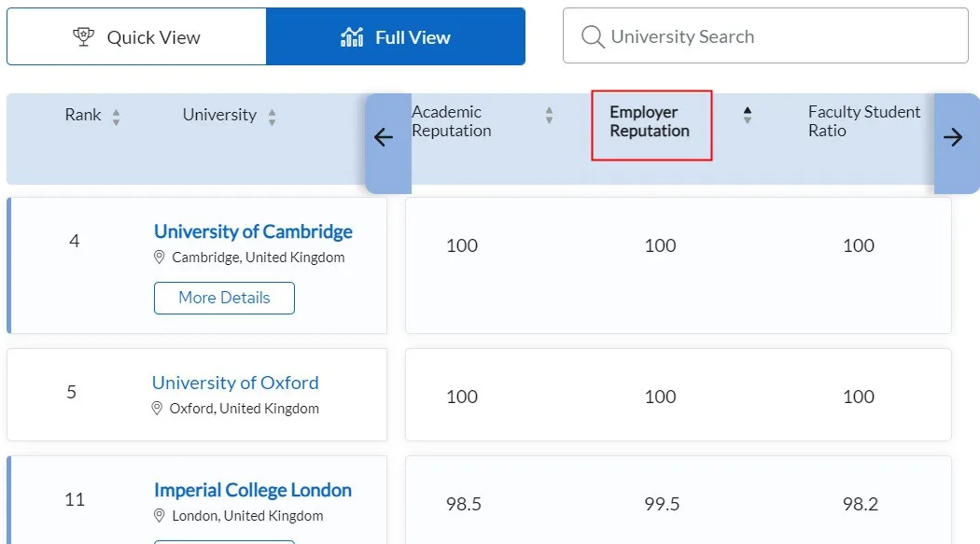Screen dimensions: 980x544
Task: Click the Employer Reputation column header
Action: point(650,121)
